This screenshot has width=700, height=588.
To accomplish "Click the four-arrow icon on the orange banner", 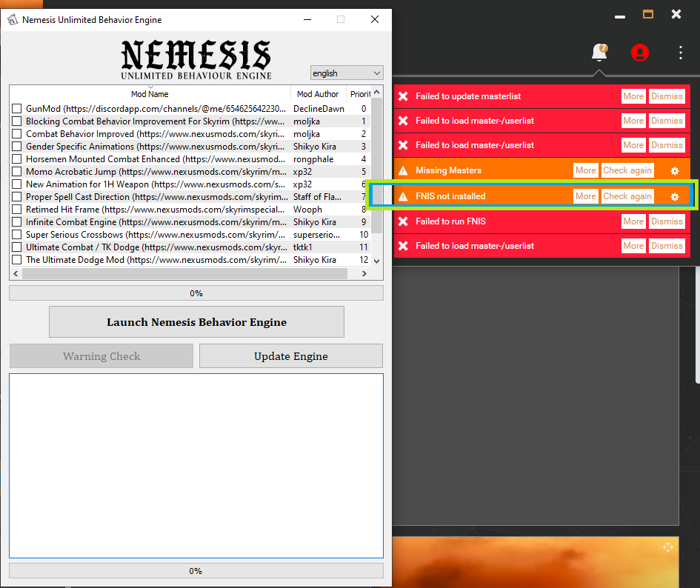I will [668, 547].
